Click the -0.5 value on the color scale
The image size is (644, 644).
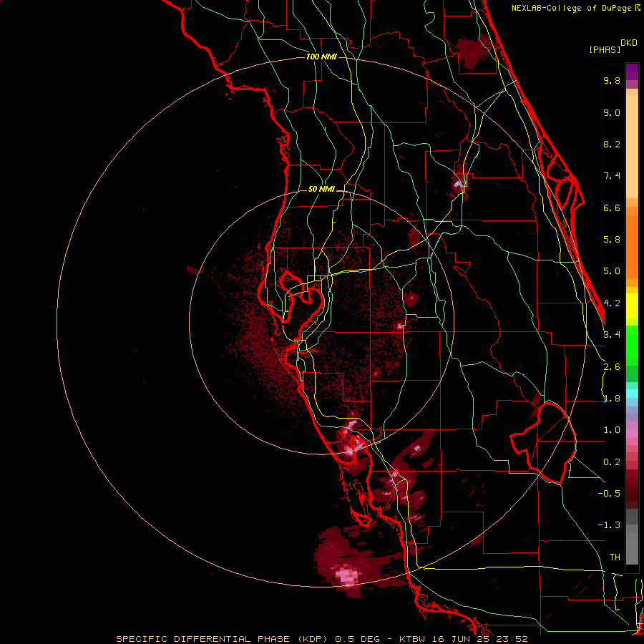click(x=609, y=493)
